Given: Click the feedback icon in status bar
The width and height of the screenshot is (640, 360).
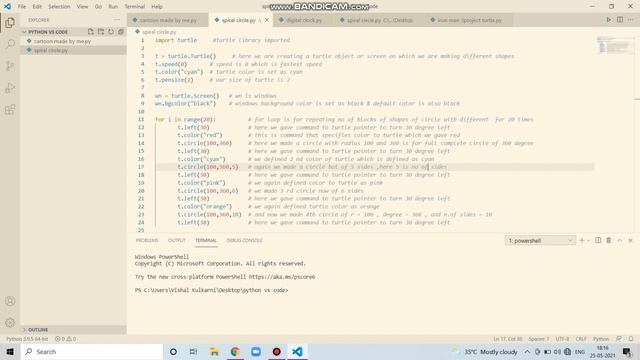Looking at the screenshot, I should pyautogui.click(x=619, y=339).
